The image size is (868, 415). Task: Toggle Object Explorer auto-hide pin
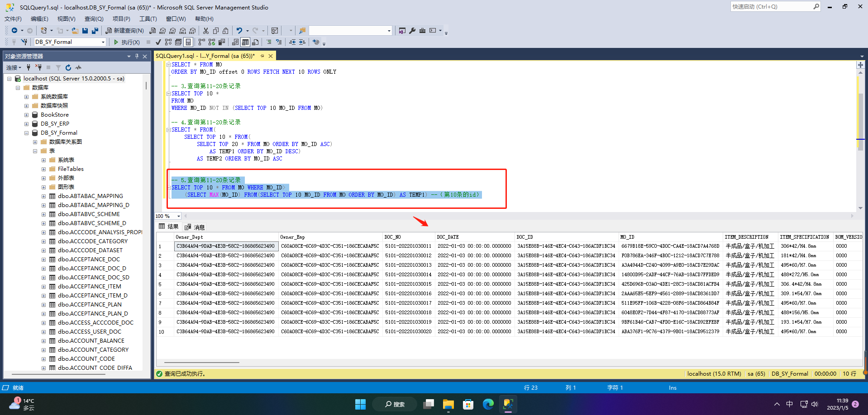click(137, 56)
